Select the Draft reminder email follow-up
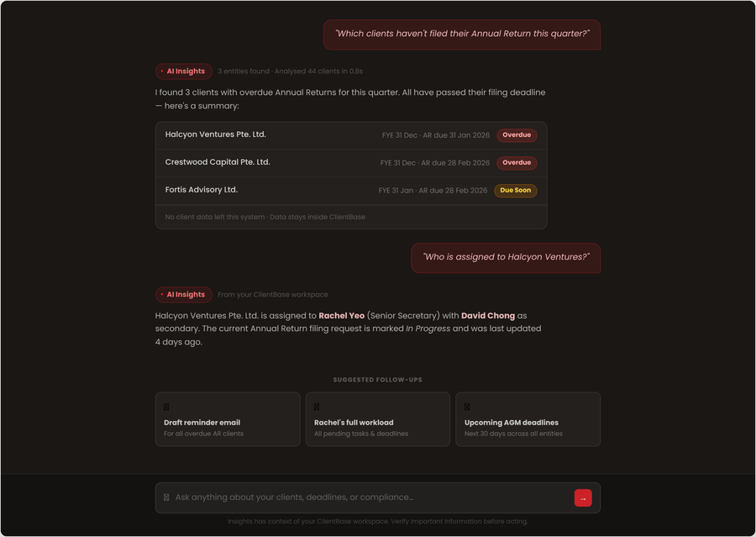The image size is (756, 537). [228, 419]
